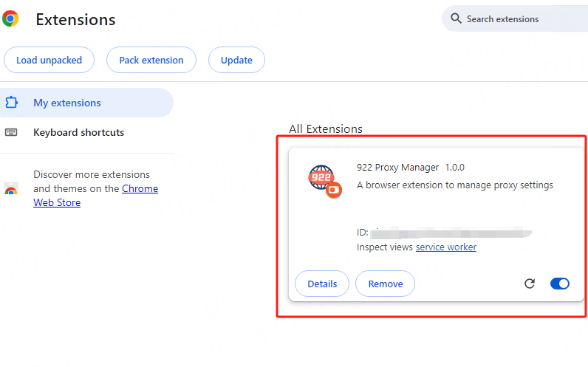Click the Update button
Viewport: 588px width, 367px height.
pyautogui.click(x=236, y=61)
